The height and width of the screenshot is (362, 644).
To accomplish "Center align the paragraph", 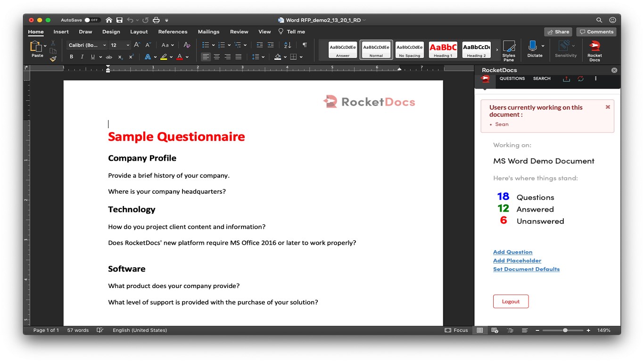I will (x=216, y=57).
